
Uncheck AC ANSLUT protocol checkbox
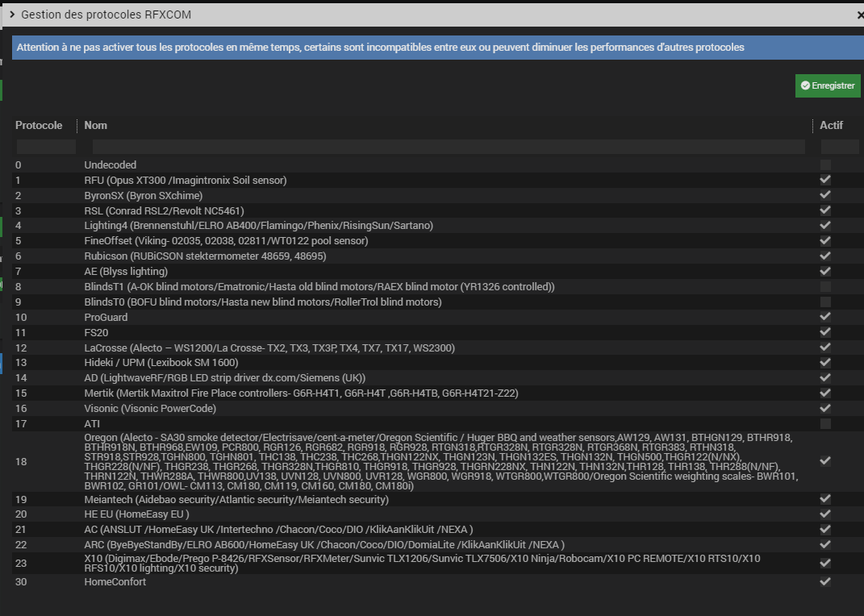(825, 529)
